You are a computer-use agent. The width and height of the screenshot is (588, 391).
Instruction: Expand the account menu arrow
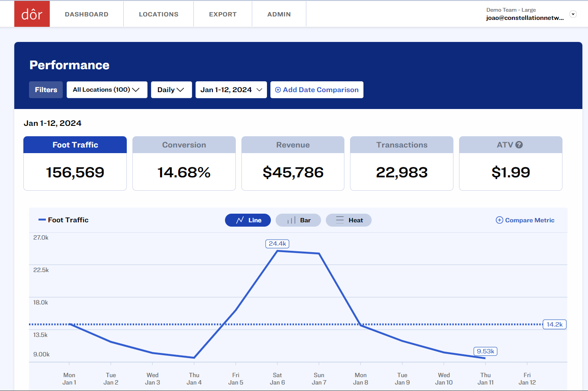point(573,14)
